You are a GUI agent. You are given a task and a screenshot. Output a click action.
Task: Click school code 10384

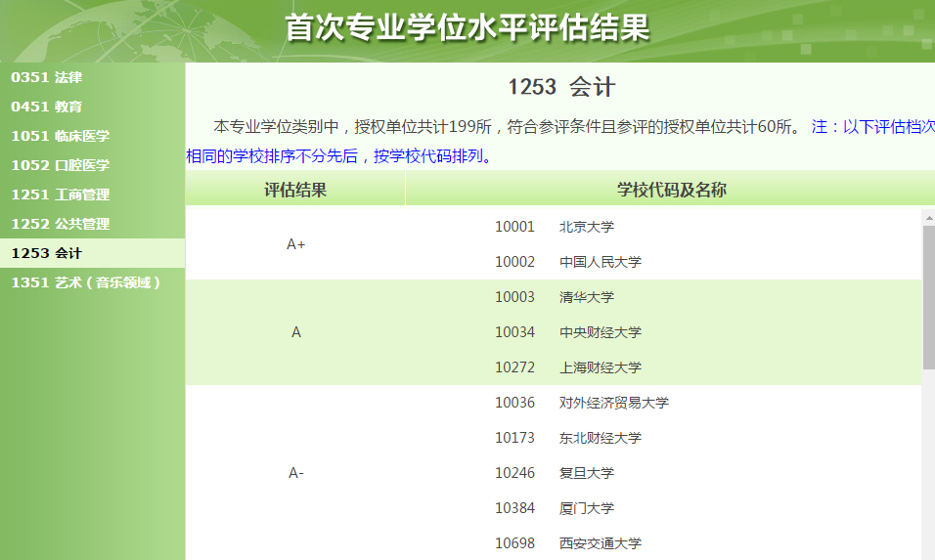514,508
